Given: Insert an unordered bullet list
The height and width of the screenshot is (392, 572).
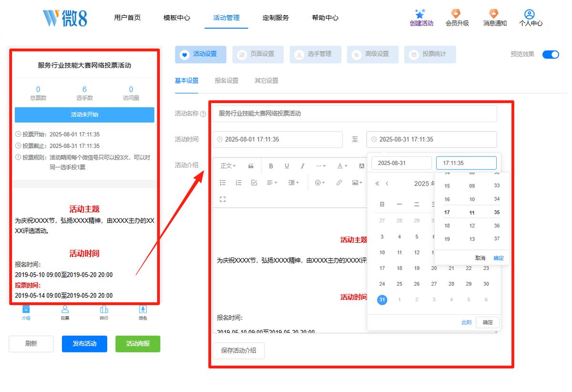Looking at the screenshot, I should [223, 183].
